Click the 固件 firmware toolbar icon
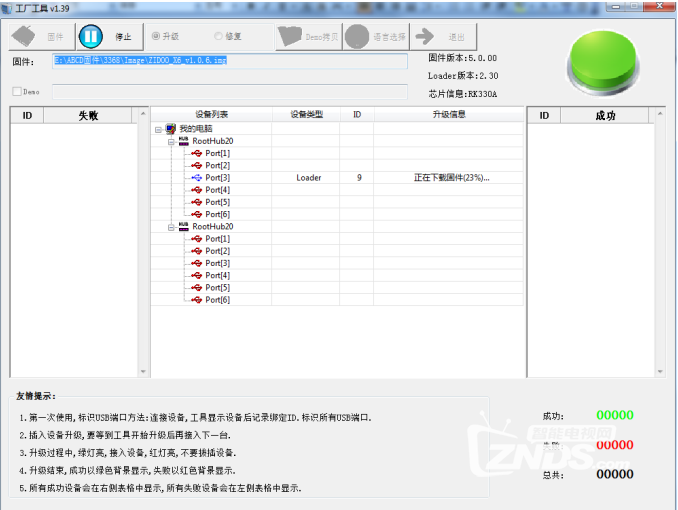Image resolution: width=678 pixels, height=510 pixels. pos(24,36)
